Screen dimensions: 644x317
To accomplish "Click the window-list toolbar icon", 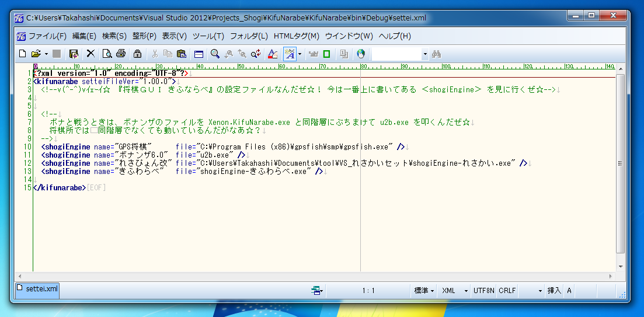I will pyautogui.click(x=199, y=54).
